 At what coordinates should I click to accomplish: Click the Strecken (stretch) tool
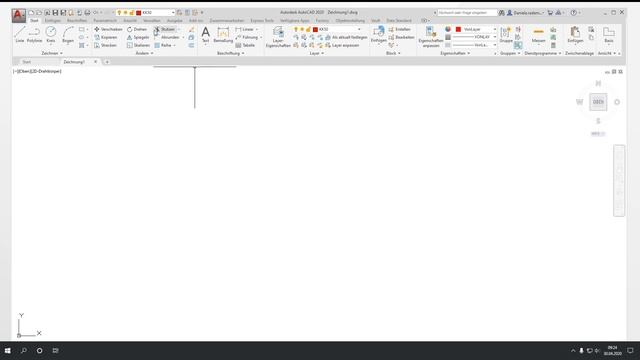click(x=106, y=45)
